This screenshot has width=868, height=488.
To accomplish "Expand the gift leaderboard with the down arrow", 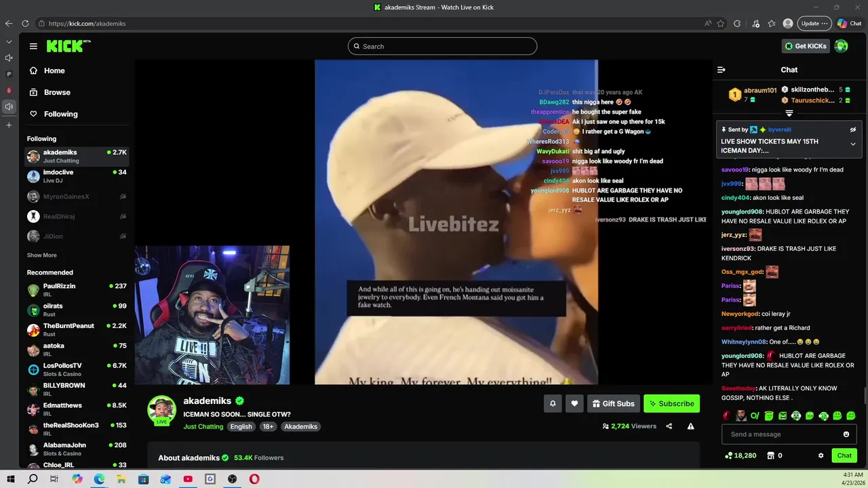I will pos(789,113).
